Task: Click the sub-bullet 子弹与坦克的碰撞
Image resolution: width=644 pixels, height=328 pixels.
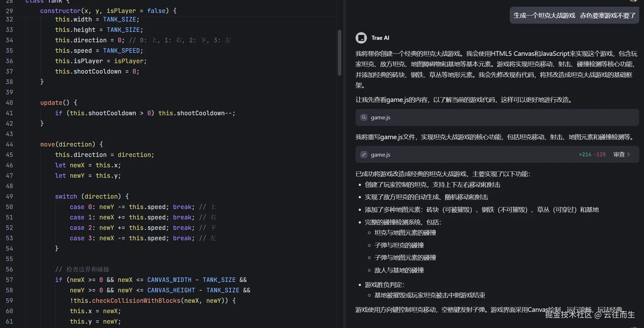Action: coord(399,245)
